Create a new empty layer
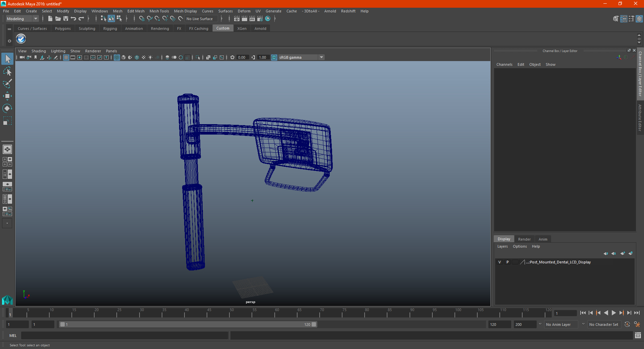644x349 pixels. click(623, 253)
